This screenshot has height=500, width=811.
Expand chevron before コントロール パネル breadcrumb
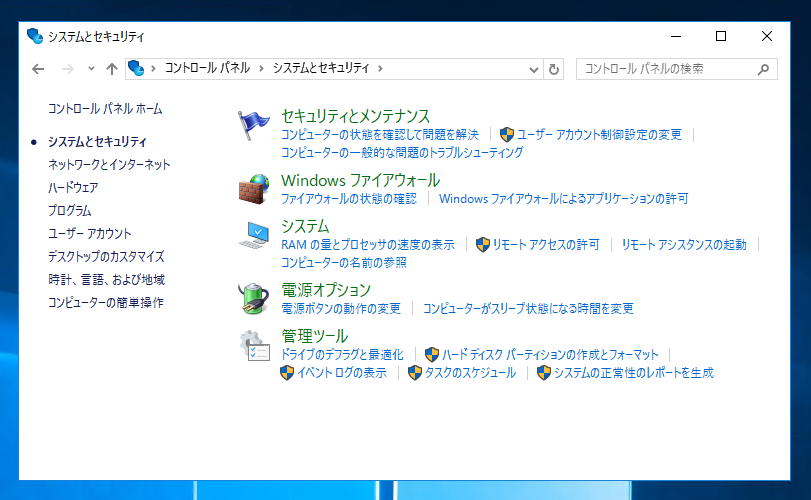[x=153, y=68]
